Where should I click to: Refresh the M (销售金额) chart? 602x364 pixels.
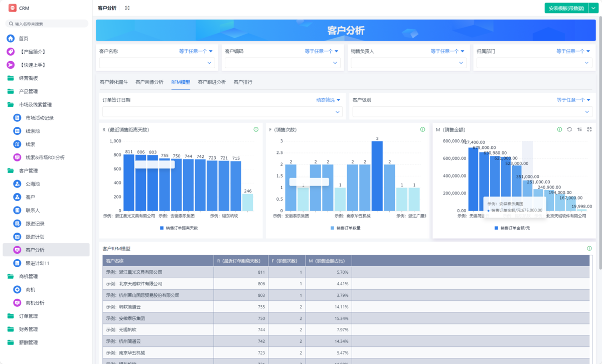(569, 129)
